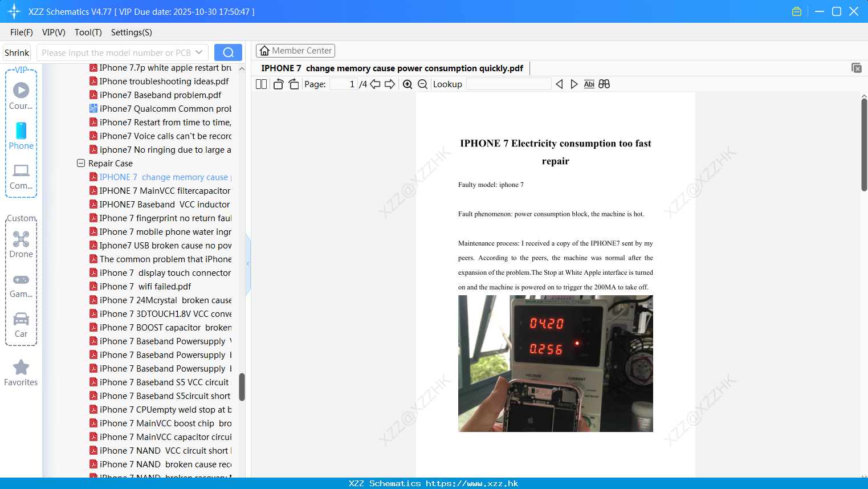Go to previous page arrow
This screenshot has height=489, width=868.
pyautogui.click(x=375, y=84)
